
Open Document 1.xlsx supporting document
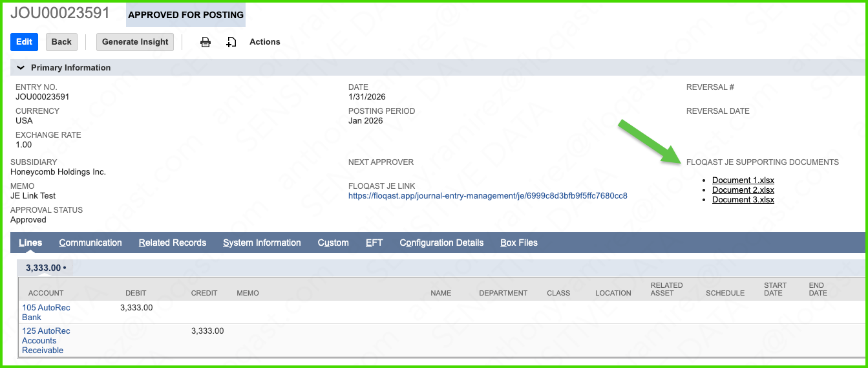pyautogui.click(x=743, y=180)
